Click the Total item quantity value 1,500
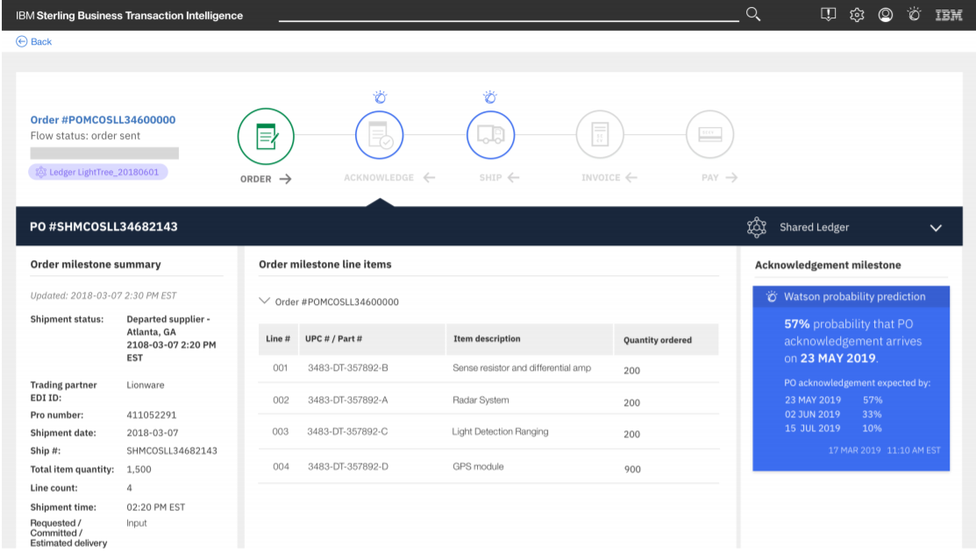The image size is (976, 560). point(139,470)
